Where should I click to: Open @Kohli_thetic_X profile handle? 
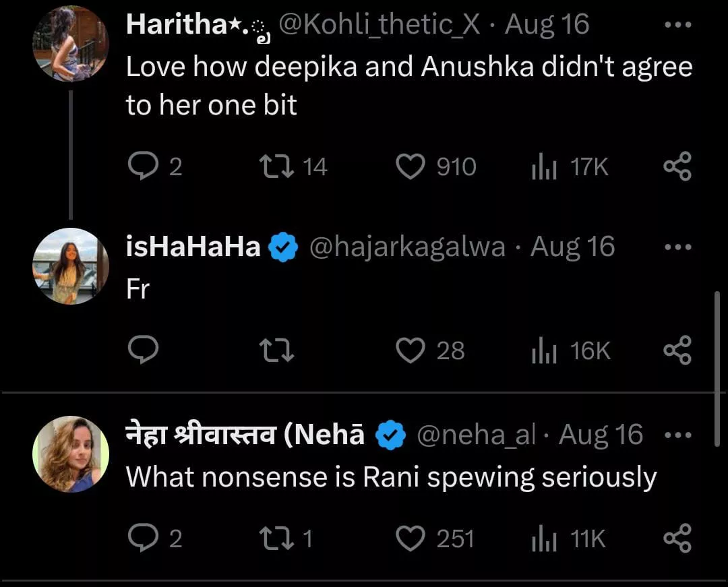(x=380, y=25)
